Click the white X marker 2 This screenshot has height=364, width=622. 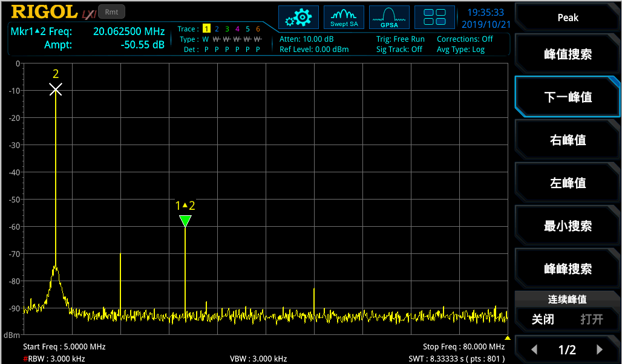click(56, 89)
